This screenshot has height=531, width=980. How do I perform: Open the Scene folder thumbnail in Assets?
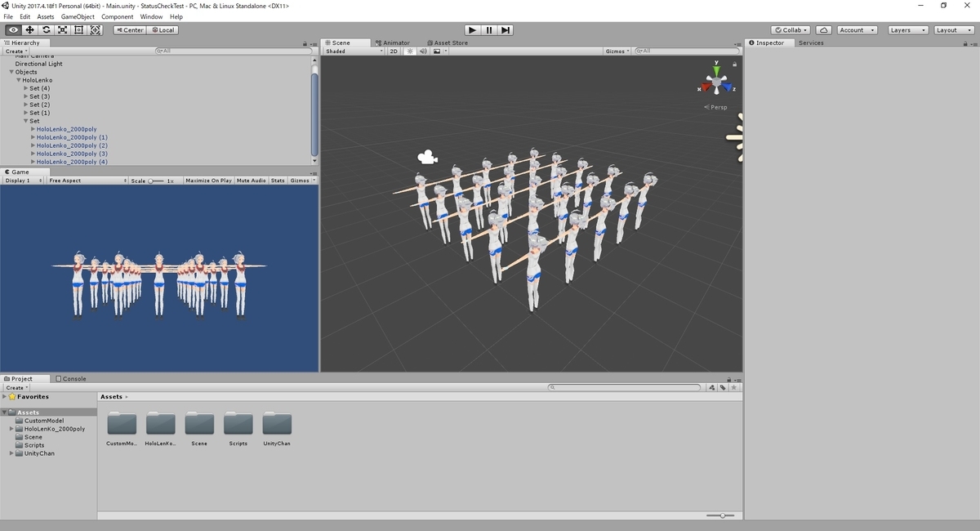tap(199, 423)
